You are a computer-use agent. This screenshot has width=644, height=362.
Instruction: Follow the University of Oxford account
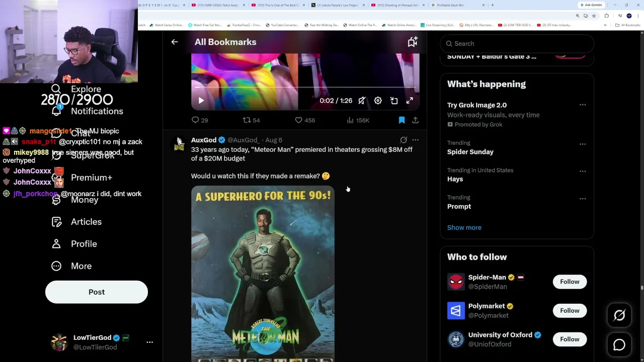(570, 339)
